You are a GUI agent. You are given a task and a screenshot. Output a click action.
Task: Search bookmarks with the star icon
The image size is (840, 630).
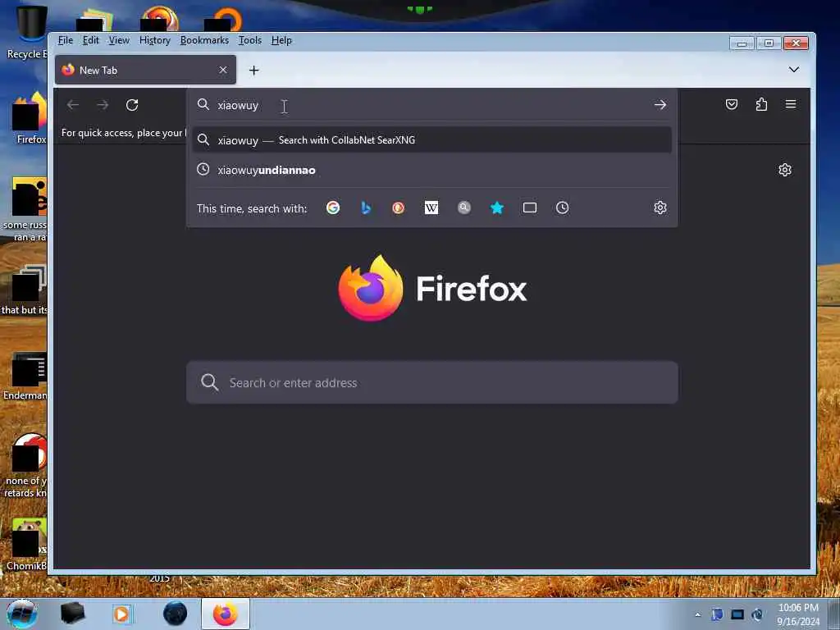pyautogui.click(x=497, y=208)
